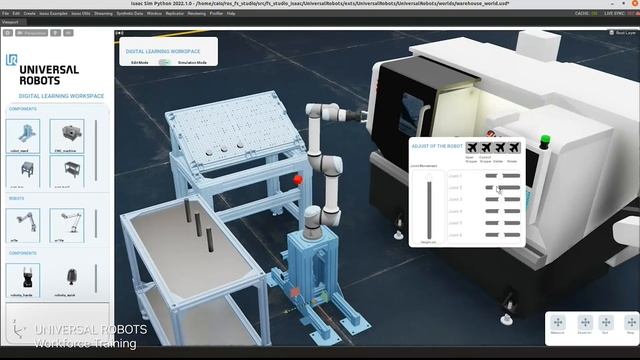Click Joint 1 right movement button
Viewport: 640px width, 360px height.
pos(511,176)
